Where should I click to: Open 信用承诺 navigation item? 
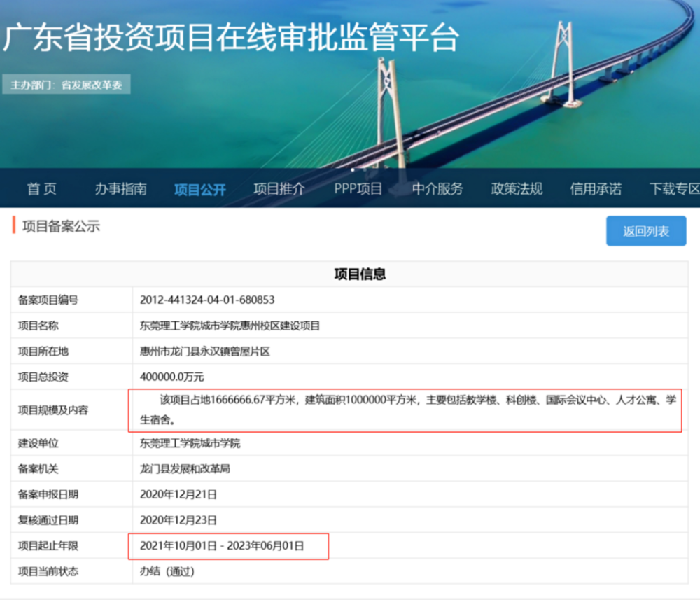(596, 189)
